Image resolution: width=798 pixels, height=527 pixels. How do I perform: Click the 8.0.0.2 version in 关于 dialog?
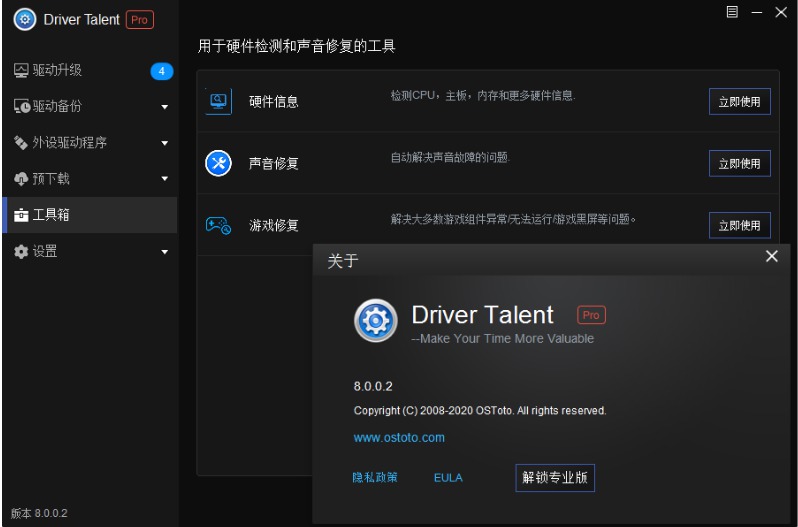tap(373, 387)
